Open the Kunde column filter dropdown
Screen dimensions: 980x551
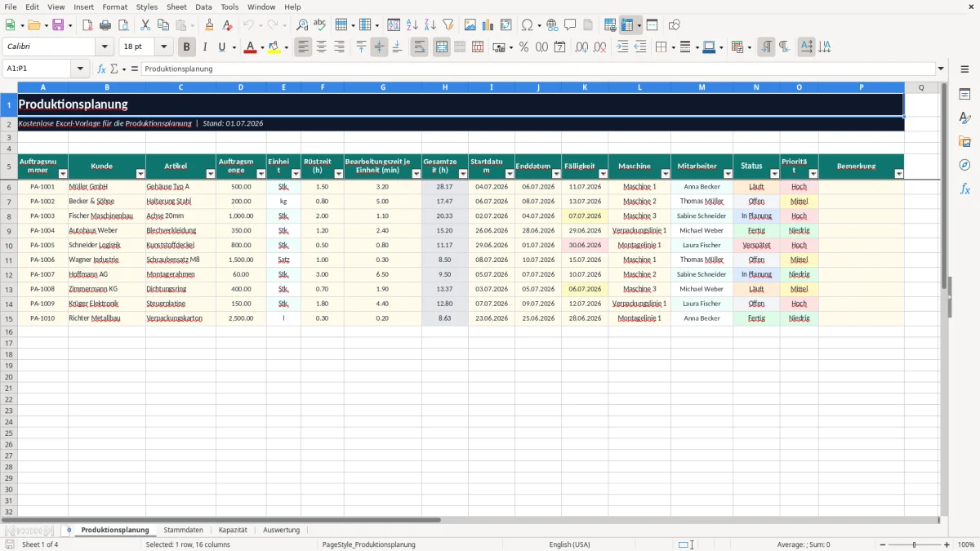coord(140,174)
